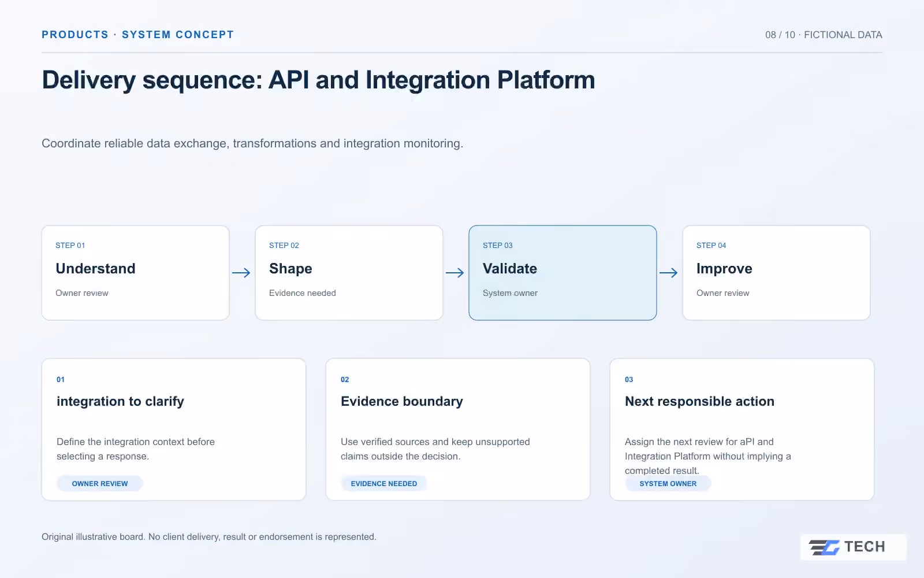The image size is (924, 578).
Task: Click 'Use verified sources' description text
Action: (x=435, y=449)
